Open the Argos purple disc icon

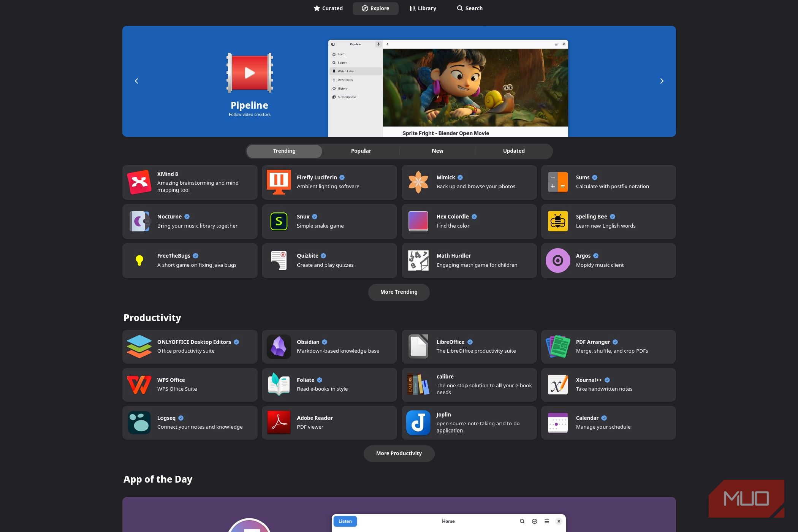point(557,260)
